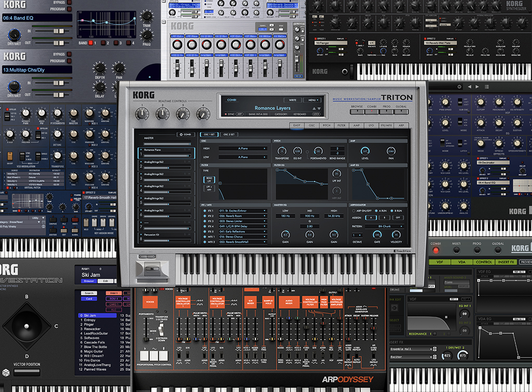Viewport: 532px width, 392px height.
Task: Step program up with Triton display arrow
Action: pos(314,109)
